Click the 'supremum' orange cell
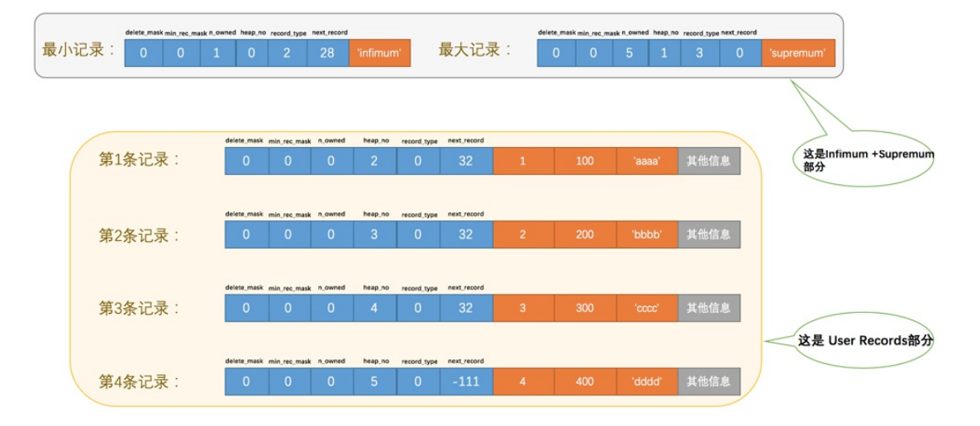The width and height of the screenshot is (980, 426). click(798, 53)
